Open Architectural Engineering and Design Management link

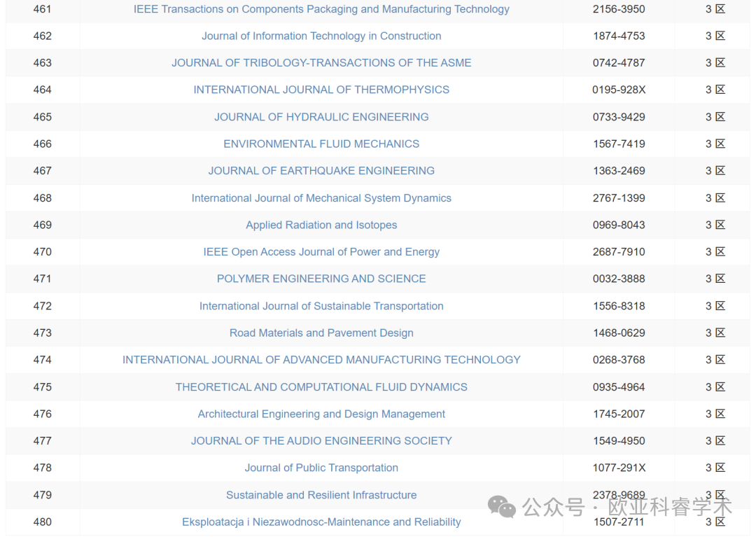[321, 414]
